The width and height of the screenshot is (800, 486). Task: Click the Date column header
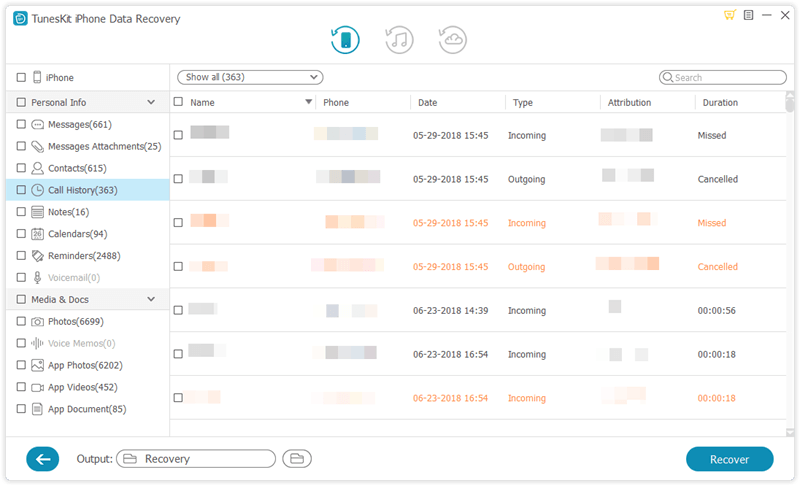(x=428, y=103)
